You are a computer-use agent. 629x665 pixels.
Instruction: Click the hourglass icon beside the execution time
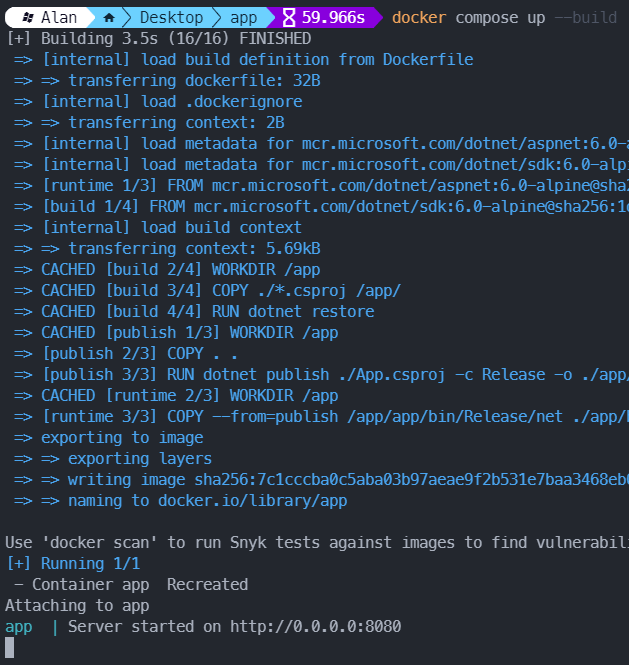click(x=289, y=17)
